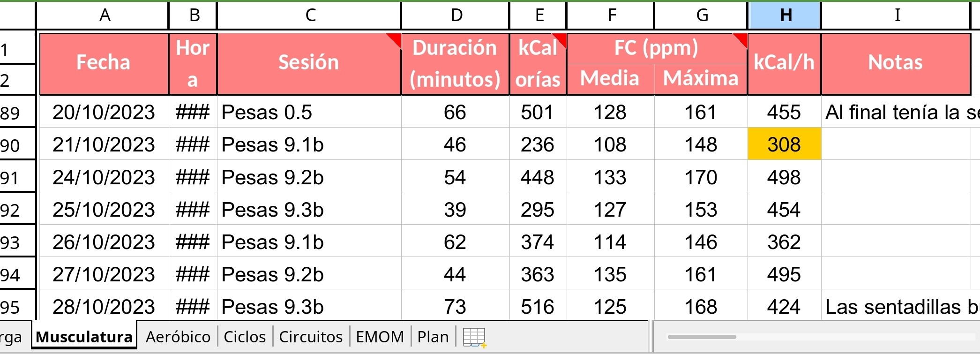Click the FC (ppm) header comment indicator
This screenshot has width=980, height=355.
tap(741, 40)
